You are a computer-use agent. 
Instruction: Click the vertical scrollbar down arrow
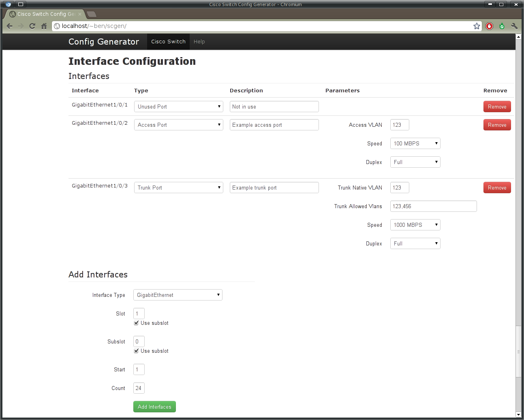pos(518,415)
